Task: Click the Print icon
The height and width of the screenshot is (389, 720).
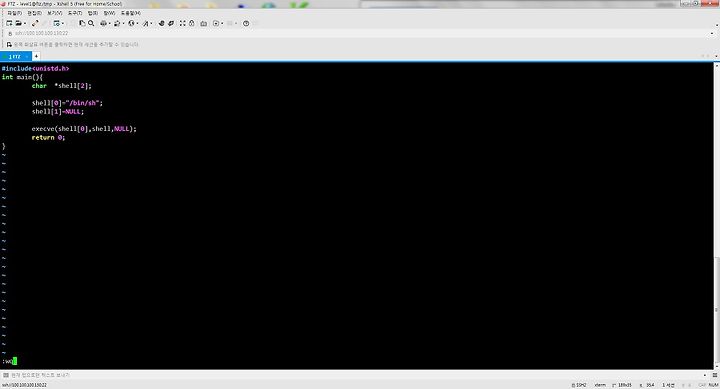Action: 103,23
